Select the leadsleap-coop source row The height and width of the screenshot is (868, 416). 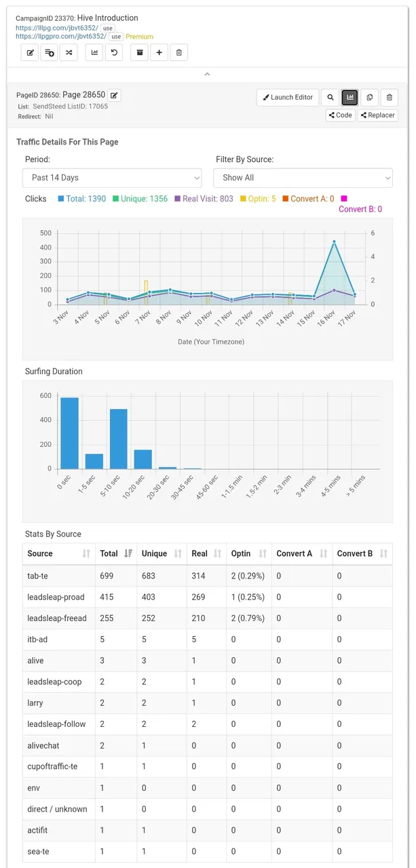(x=207, y=682)
